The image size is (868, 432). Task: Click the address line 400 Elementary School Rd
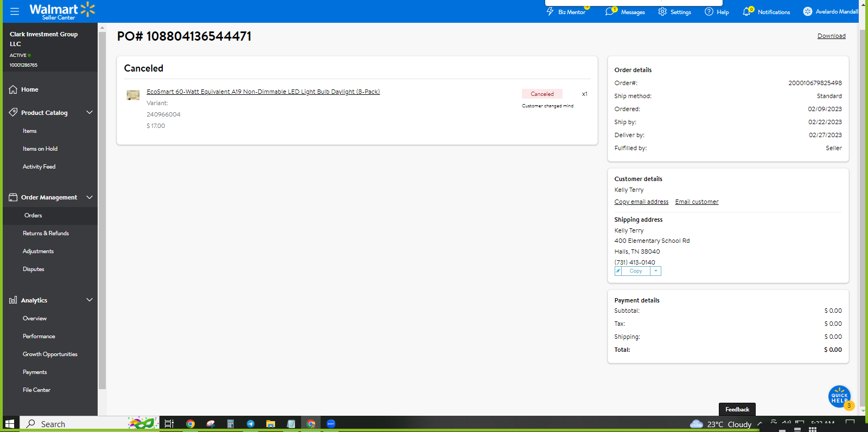coord(652,241)
